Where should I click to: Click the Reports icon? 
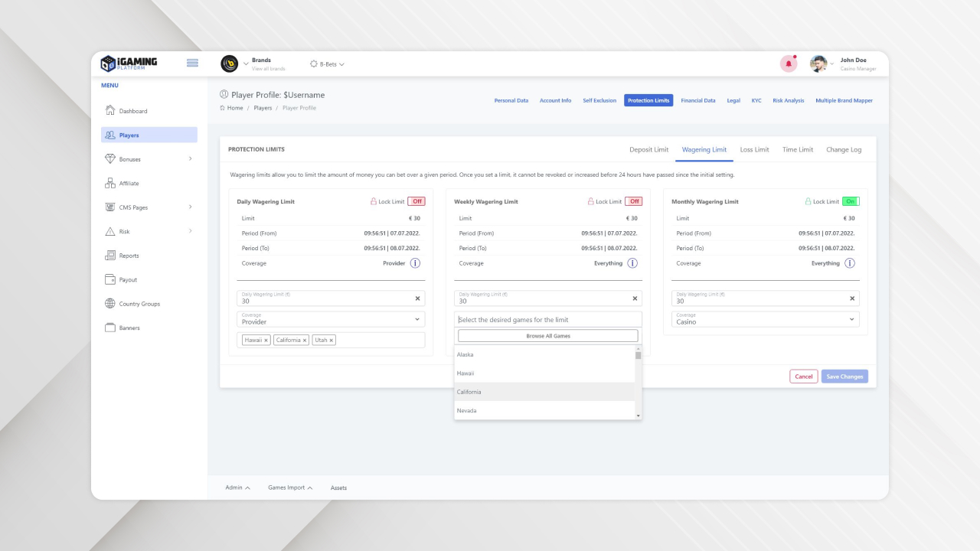(x=109, y=255)
